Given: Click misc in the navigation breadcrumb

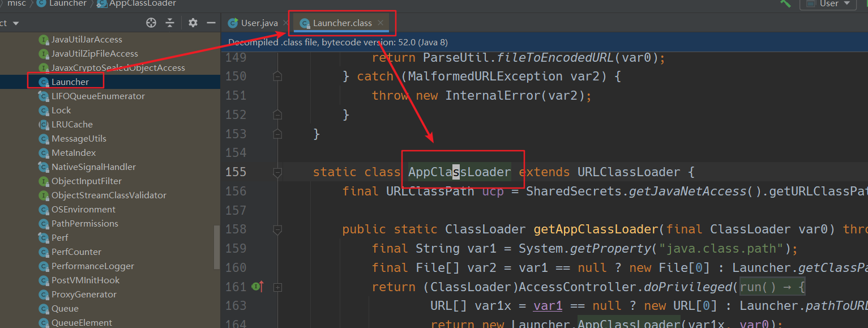Looking at the screenshot, I should (x=17, y=3).
